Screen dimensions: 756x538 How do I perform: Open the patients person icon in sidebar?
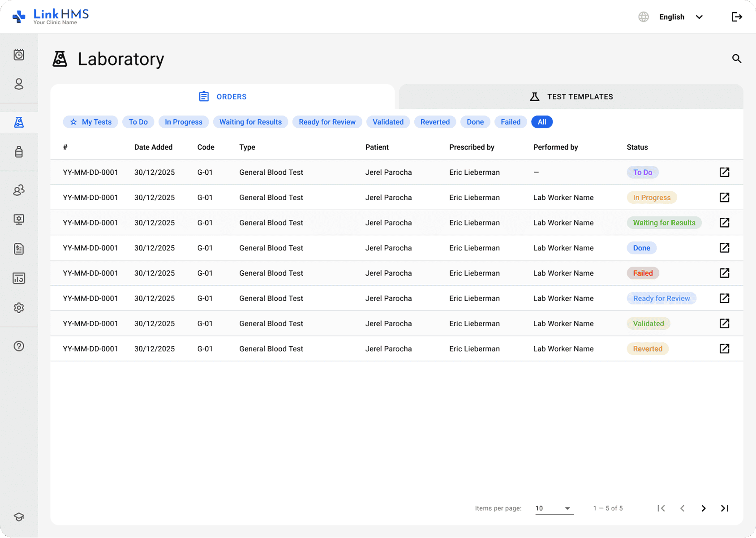19,84
